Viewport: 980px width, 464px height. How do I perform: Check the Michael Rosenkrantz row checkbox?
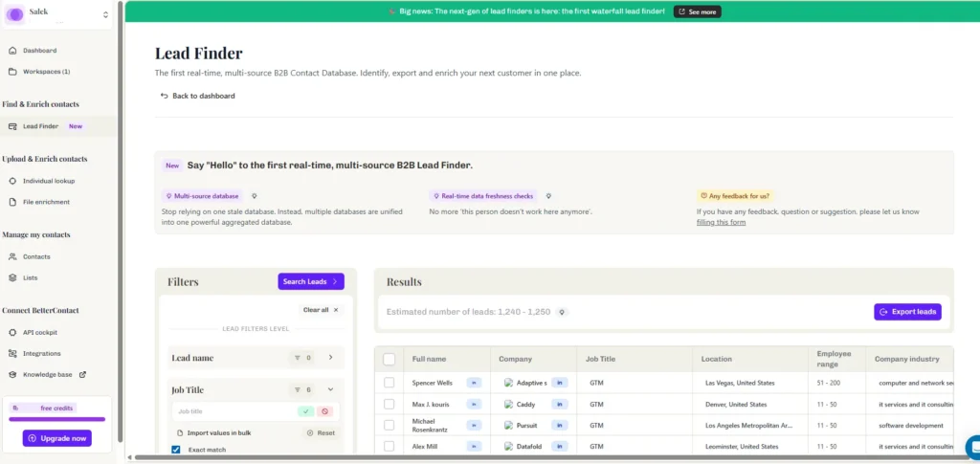click(x=389, y=426)
